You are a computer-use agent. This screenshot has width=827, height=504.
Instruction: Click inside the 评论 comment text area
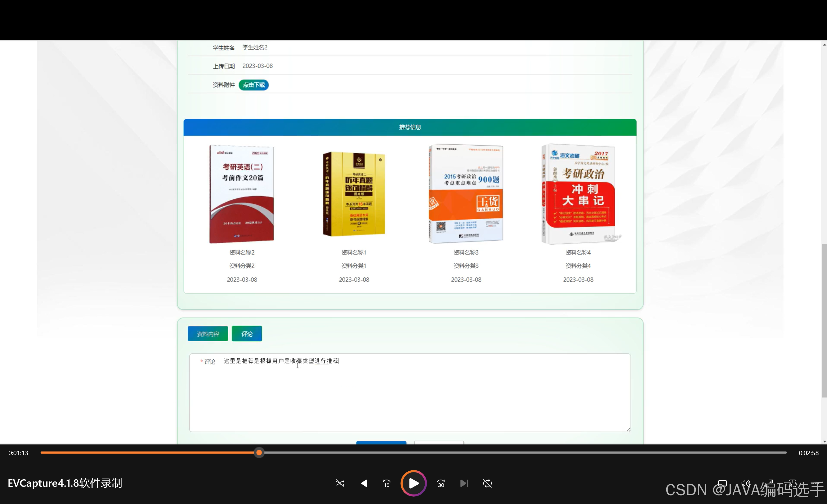pos(410,393)
